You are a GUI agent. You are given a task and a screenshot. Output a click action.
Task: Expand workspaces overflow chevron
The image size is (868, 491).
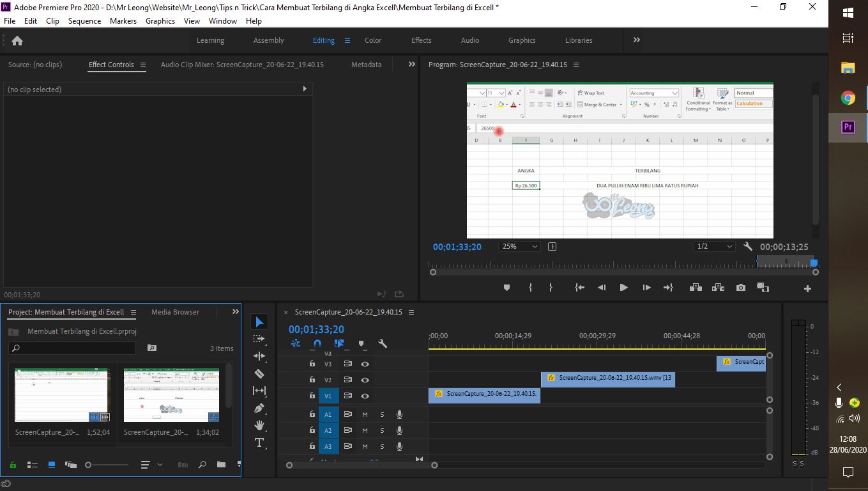tap(636, 40)
